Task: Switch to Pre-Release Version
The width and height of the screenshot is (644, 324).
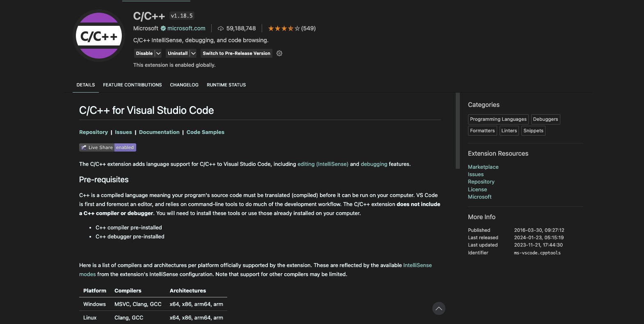Action: point(236,53)
